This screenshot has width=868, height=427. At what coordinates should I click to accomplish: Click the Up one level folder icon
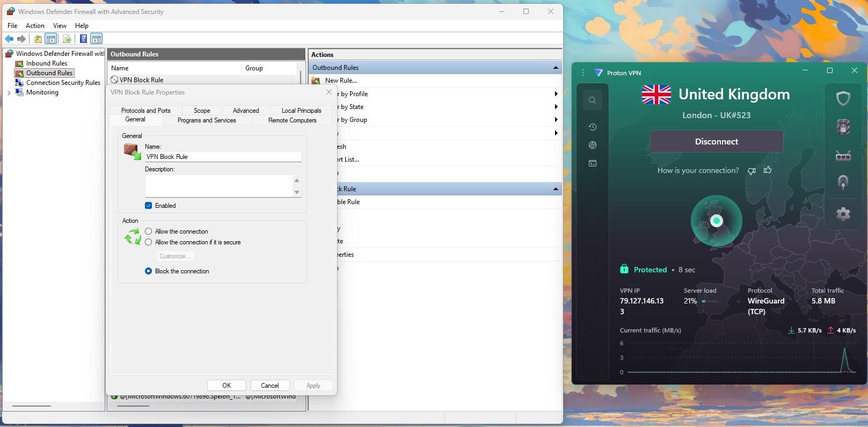[38, 39]
